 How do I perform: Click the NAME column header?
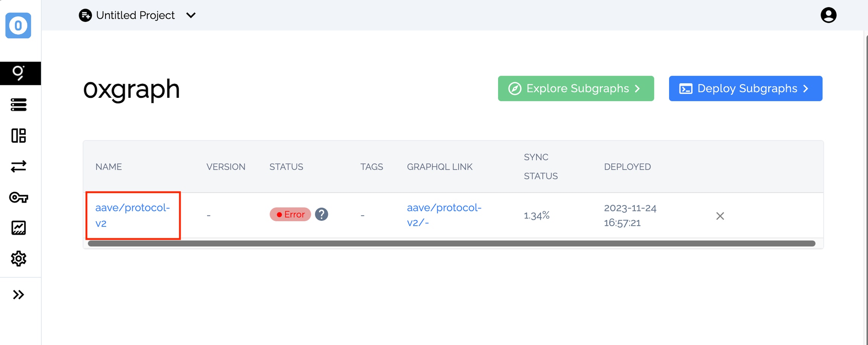108,167
